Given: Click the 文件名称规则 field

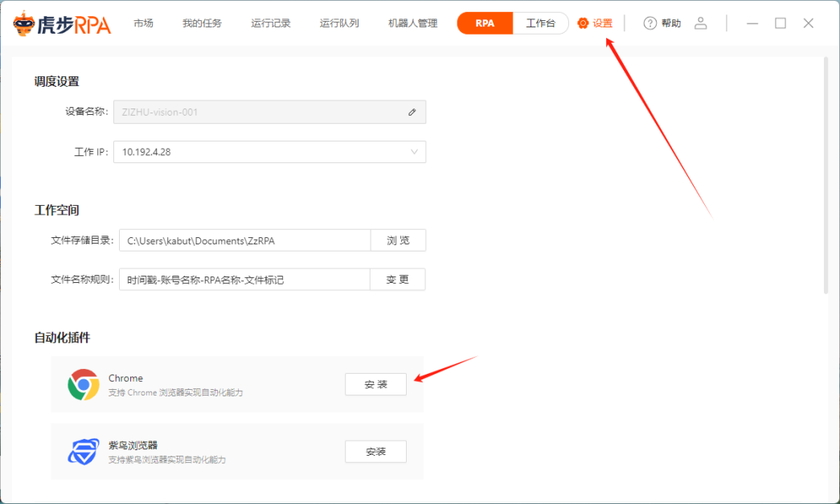Looking at the screenshot, I should pos(244,280).
